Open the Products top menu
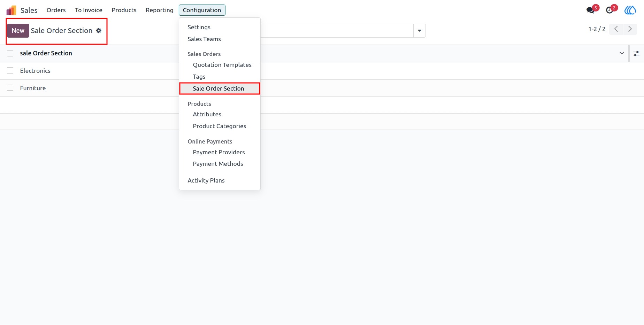 pos(124,10)
